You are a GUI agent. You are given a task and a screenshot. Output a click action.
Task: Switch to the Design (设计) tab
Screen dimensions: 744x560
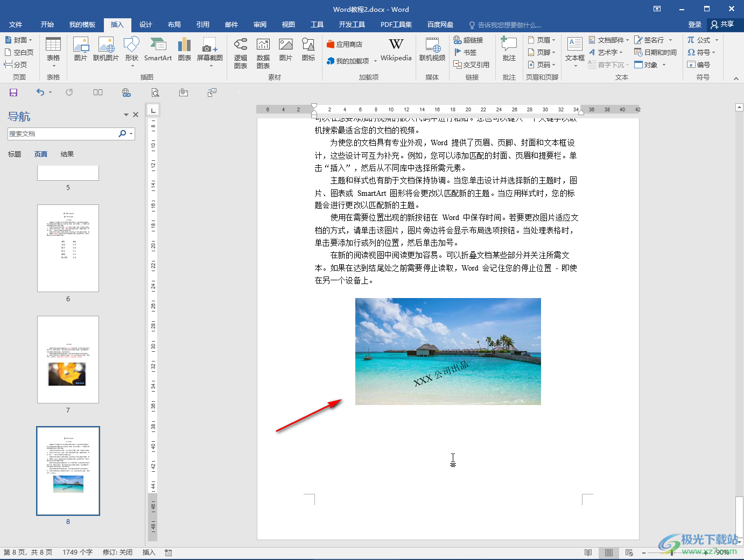click(146, 25)
